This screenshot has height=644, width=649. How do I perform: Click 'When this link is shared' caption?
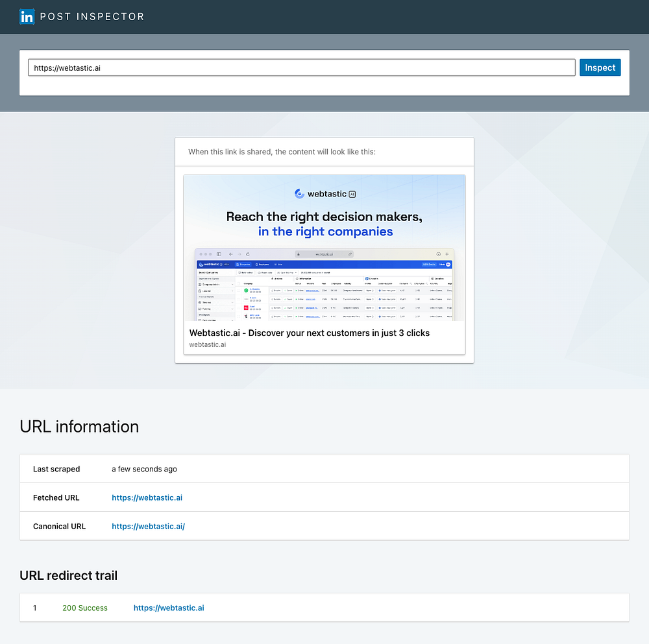pyautogui.click(x=282, y=152)
